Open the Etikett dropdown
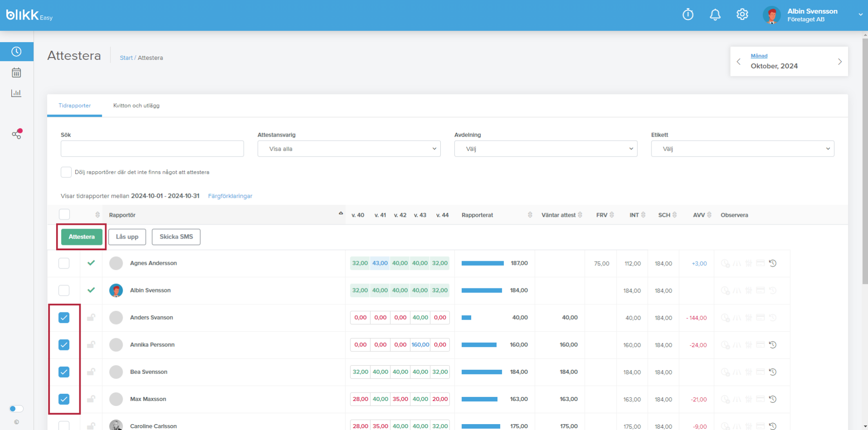Viewport: 868px width, 430px height. click(743, 148)
